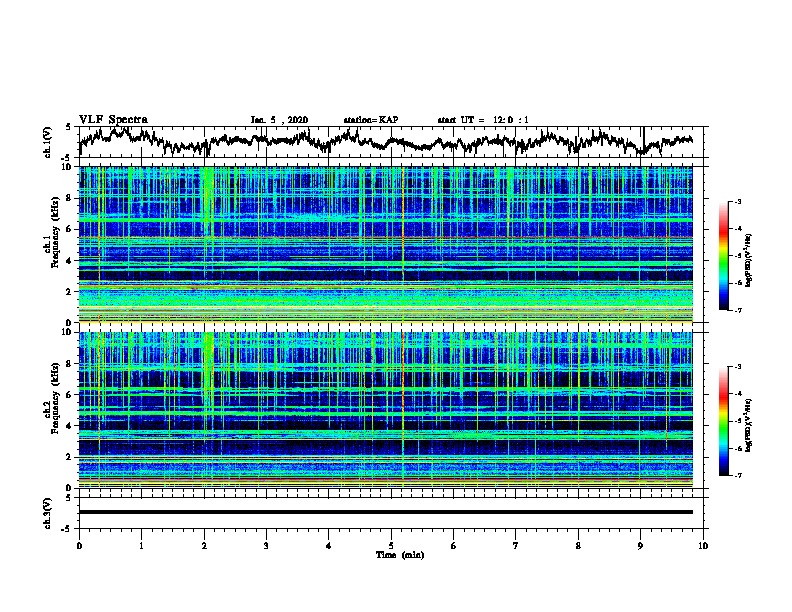This screenshot has width=792, height=612.
Task: Click the thick black ch.3 trace line
Action: pyautogui.click(x=385, y=512)
